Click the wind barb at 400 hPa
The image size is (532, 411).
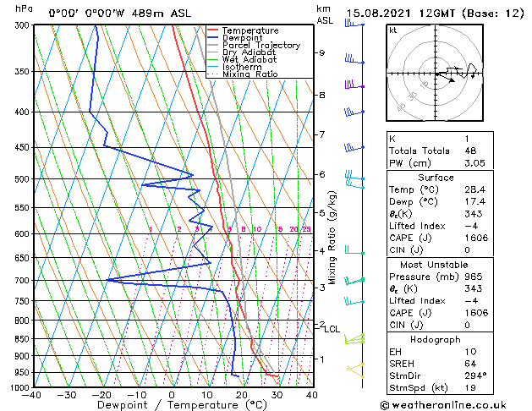coord(354,112)
